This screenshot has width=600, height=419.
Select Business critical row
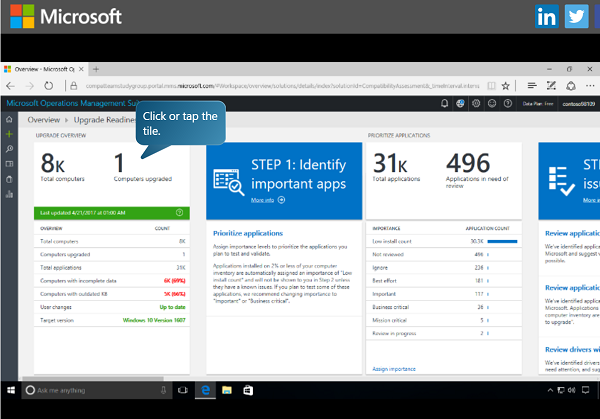click(444, 307)
